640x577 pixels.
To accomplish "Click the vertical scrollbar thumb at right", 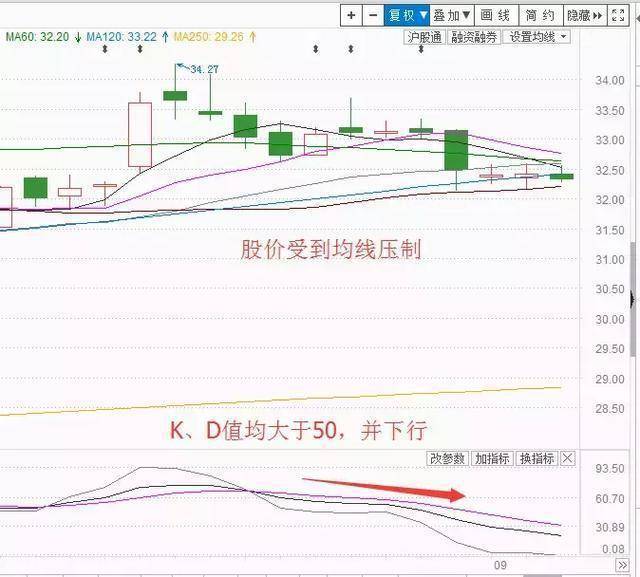I will tap(633, 300).
